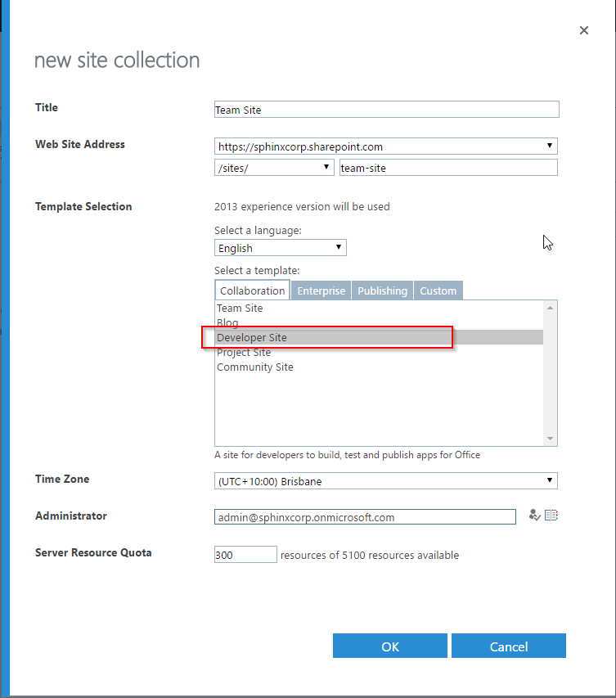Viewport: 616px width, 698px height.
Task: Select the Blog template
Action: tap(379, 322)
